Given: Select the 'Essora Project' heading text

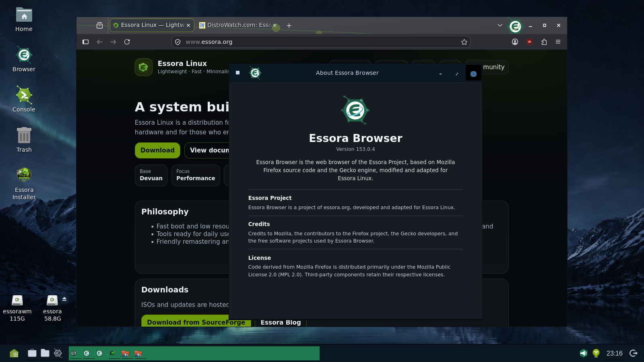Looking at the screenshot, I should tap(270, 198).
